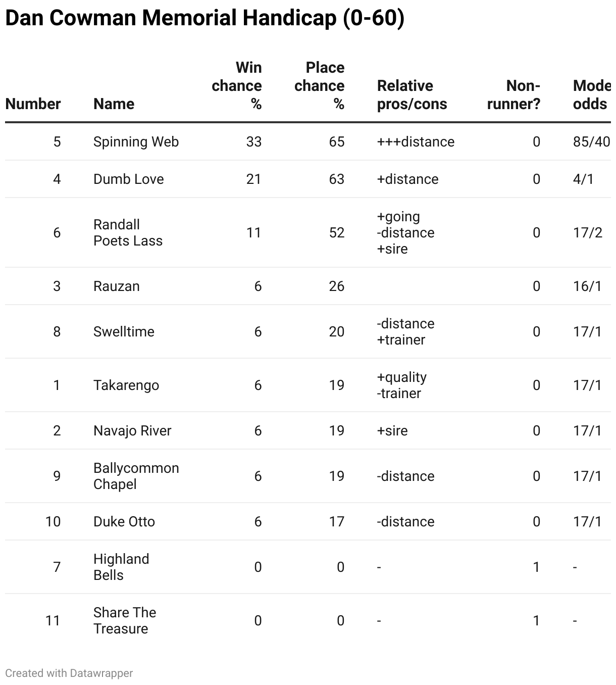Click the Takarengo name cell
This screenshot has height=685, width=616.
point(126,385)
